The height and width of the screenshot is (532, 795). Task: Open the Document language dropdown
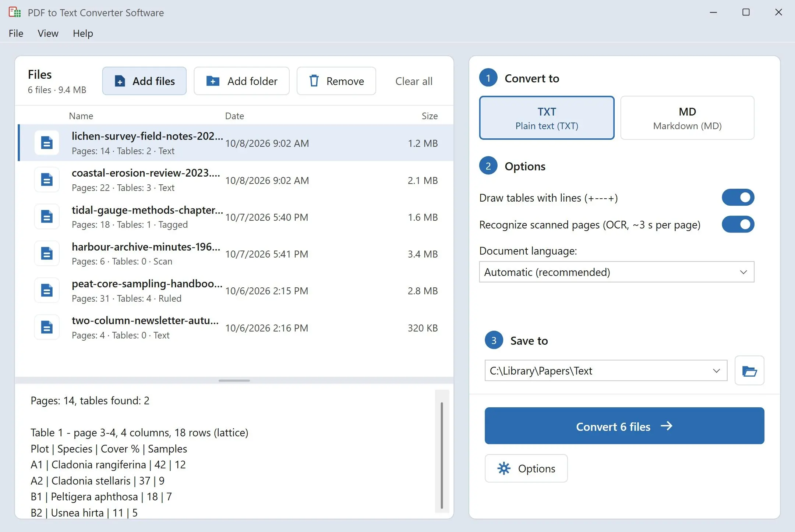point(616,272)
